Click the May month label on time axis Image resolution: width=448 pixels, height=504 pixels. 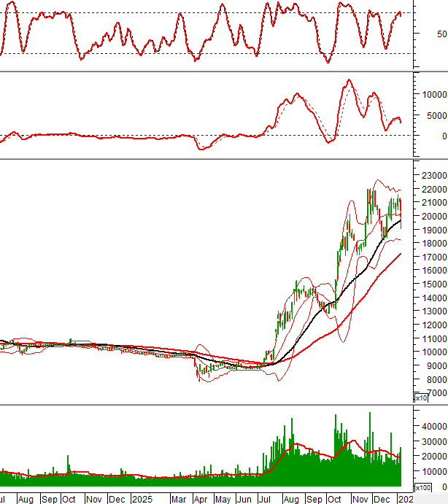point(223,499)
